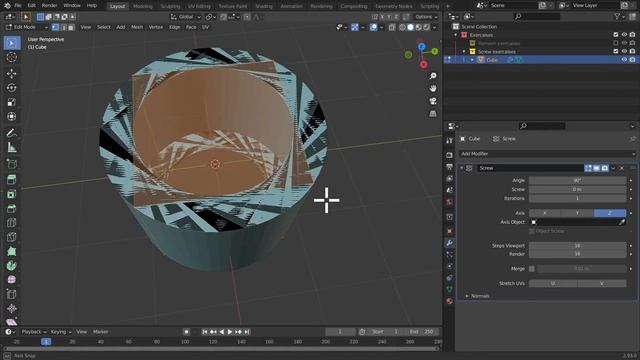The height and width of the screenshot is (360, 640).
Task: Remove the Screw modifier with X
Action: click(622, 168)
